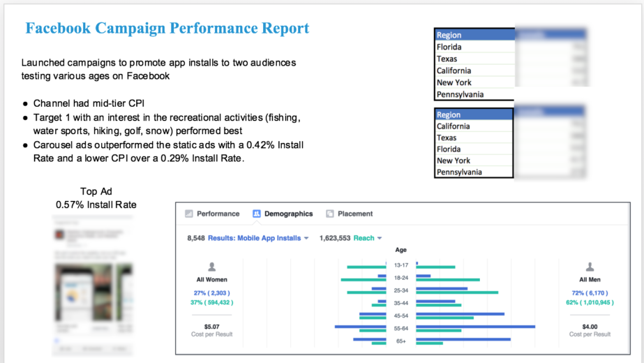Expand the Reach metric dropdown

point(368,238)
